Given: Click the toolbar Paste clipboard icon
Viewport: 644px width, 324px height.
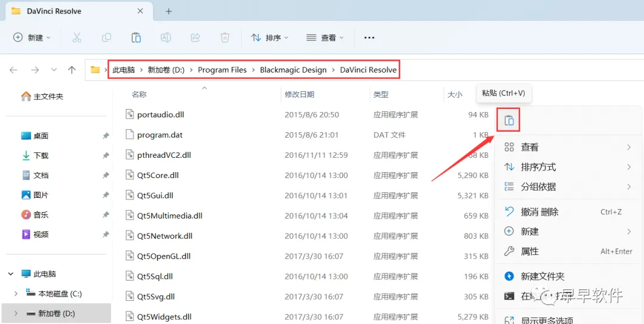Looking at the screenshot, I should click(136, 38).
